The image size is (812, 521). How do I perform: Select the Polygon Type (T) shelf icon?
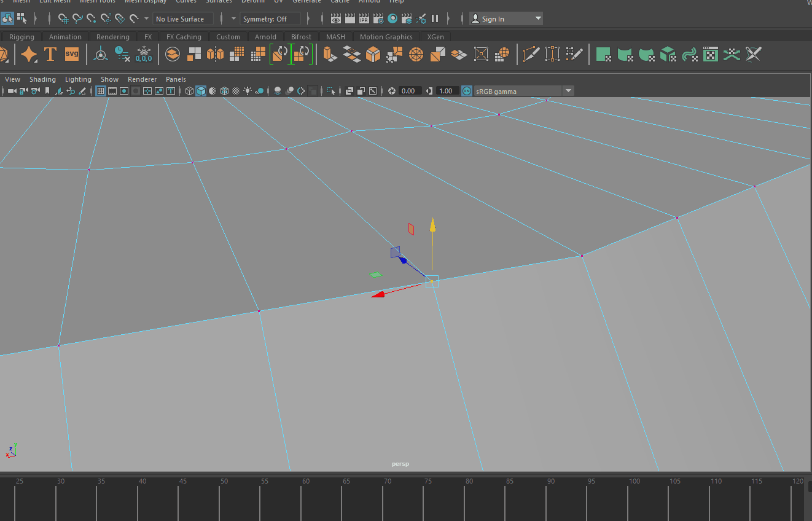coord(50,54)
